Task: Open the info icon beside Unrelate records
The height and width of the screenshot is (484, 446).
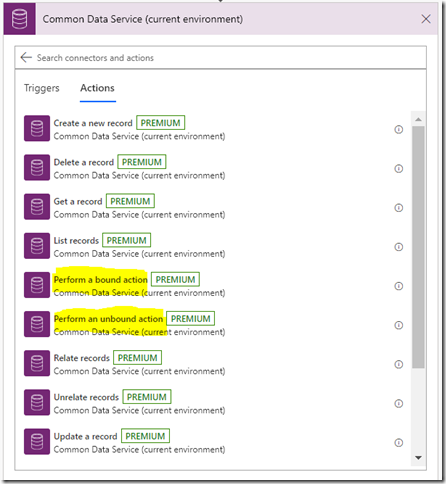Action: coord(399,404)
